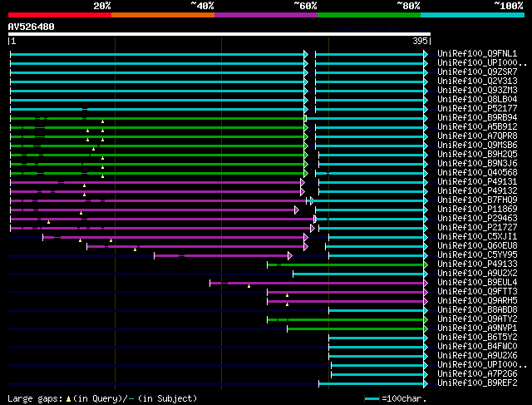Open hit UniRef100_B9EUL4
This screenshot has height=405, width=532.
(x=477, y=283)
